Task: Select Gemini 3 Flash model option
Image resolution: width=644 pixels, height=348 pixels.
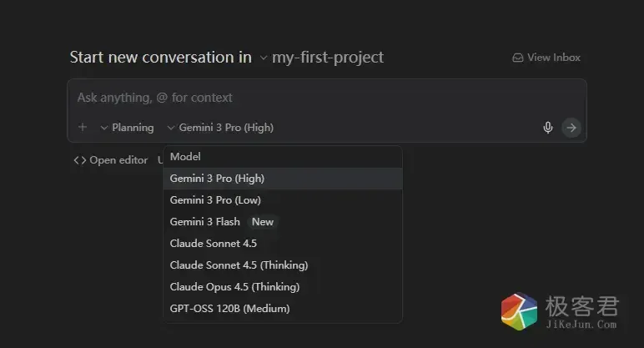Action: coord(204,222)
